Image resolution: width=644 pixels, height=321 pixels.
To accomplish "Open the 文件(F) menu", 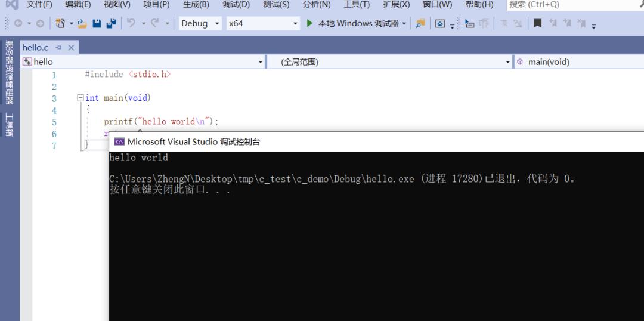I will tap(39, 5).
